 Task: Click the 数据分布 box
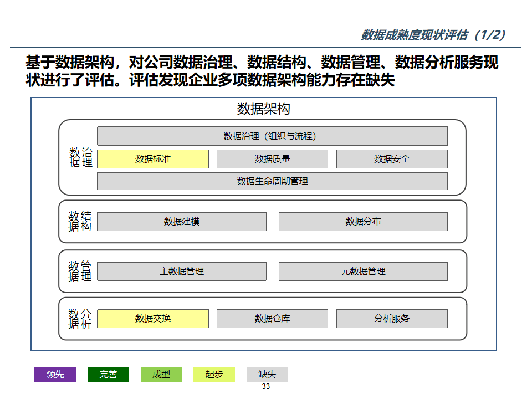pyautogui.click(x=363, y=222)
